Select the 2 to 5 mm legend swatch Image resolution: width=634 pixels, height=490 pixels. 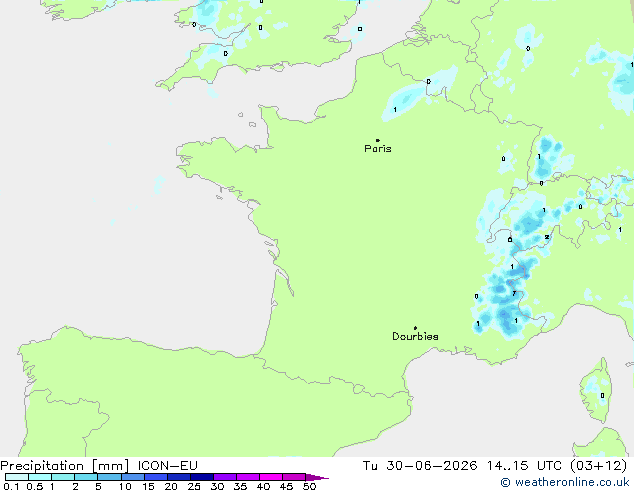tap(86, 477)
